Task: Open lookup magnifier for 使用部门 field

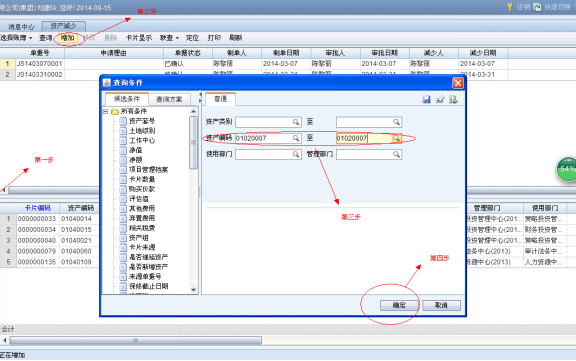Action: coord(296,154)
